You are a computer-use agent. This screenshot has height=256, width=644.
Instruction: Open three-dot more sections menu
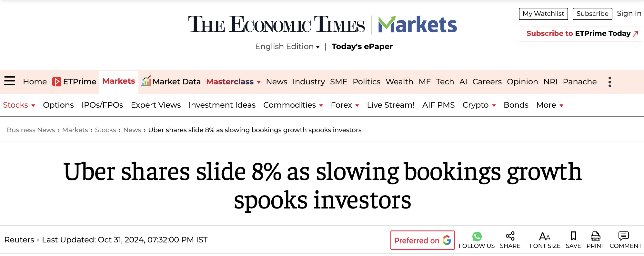pyautogui.click(x=609, y=82)
